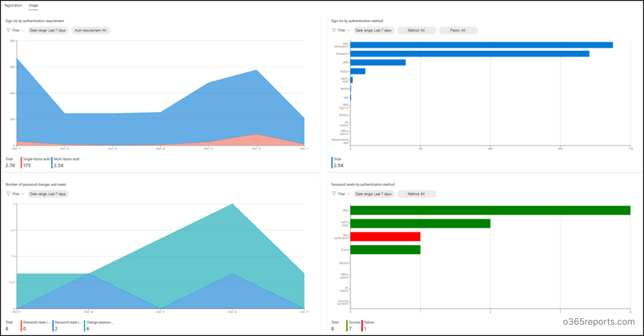Click the Number of password changes and resets title
This screenshot has height=336, width=644.
[x=36, y=185]
